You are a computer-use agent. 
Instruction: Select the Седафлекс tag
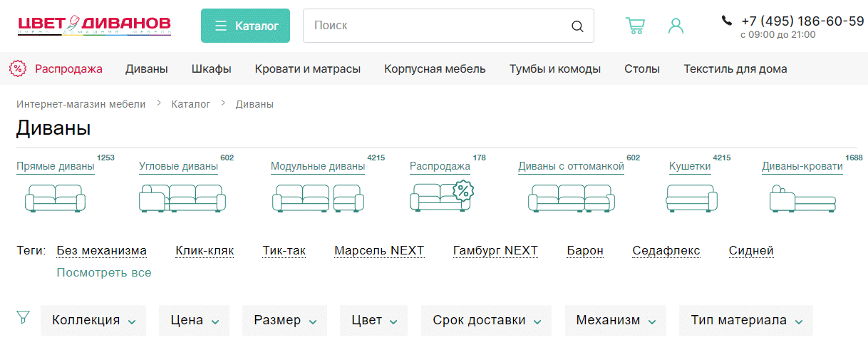click(x=666, y=251)
